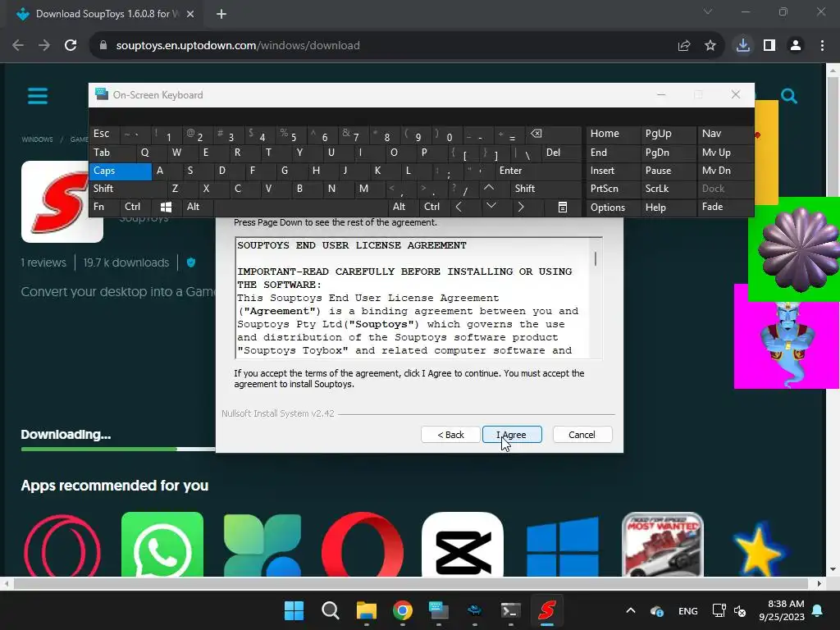Select the Download SoupToys browser tab

(105, 14)
